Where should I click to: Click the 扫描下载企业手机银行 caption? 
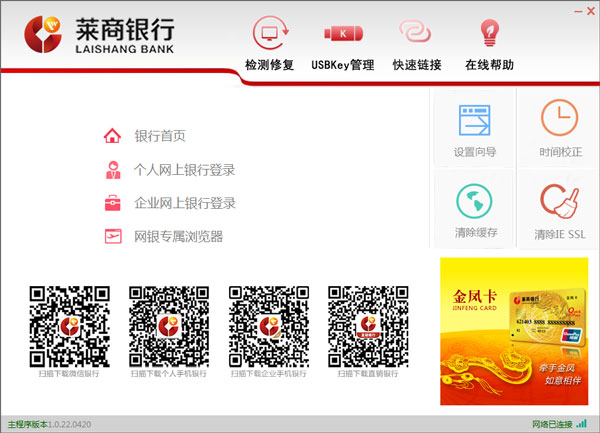coord(269,373)
